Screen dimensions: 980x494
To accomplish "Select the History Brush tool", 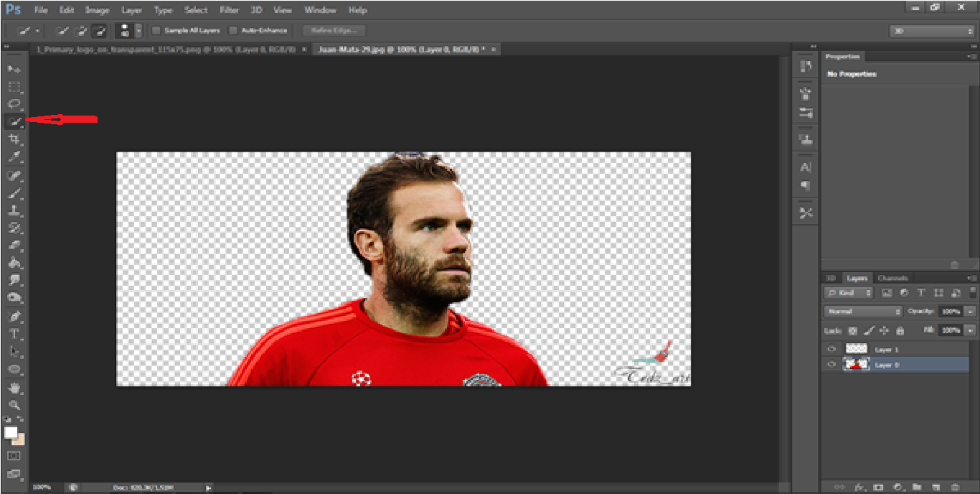I will click(14, 228).
